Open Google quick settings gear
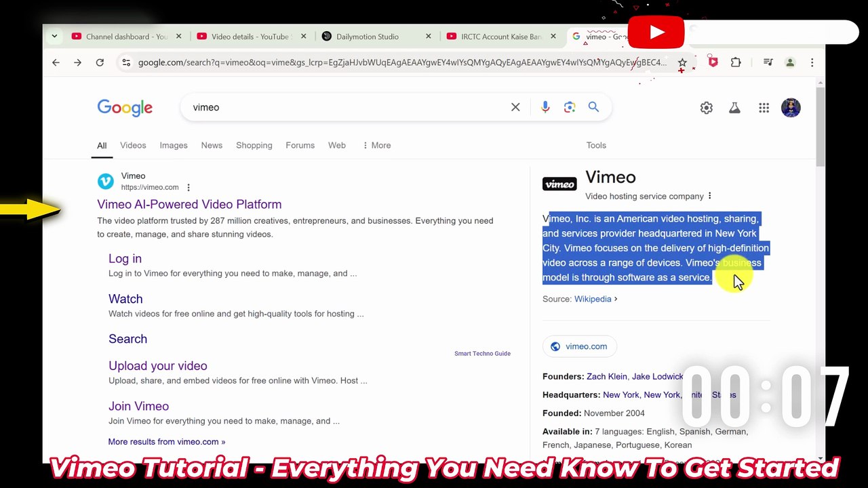868x488 pixels. (707, 108)
